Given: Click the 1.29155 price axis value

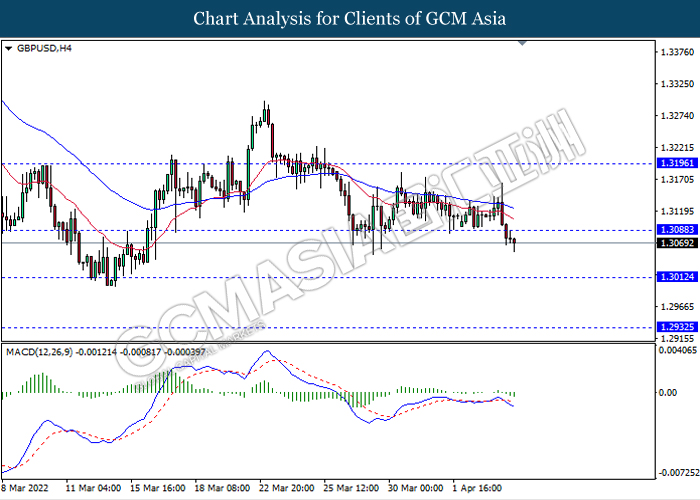Looking at the screenshot, I should 677,338.
